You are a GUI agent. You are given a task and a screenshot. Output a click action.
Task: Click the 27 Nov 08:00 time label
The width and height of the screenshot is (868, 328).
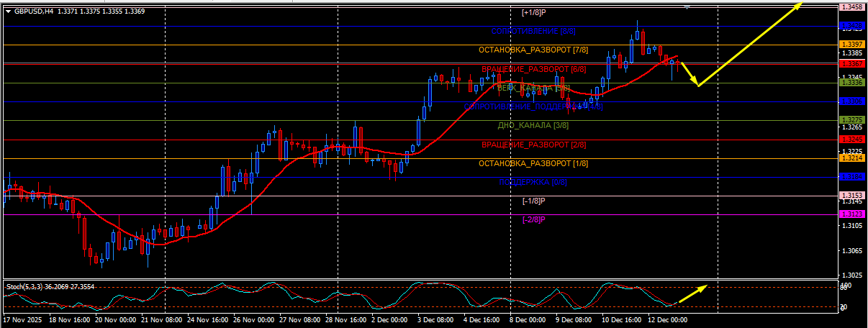300,319
